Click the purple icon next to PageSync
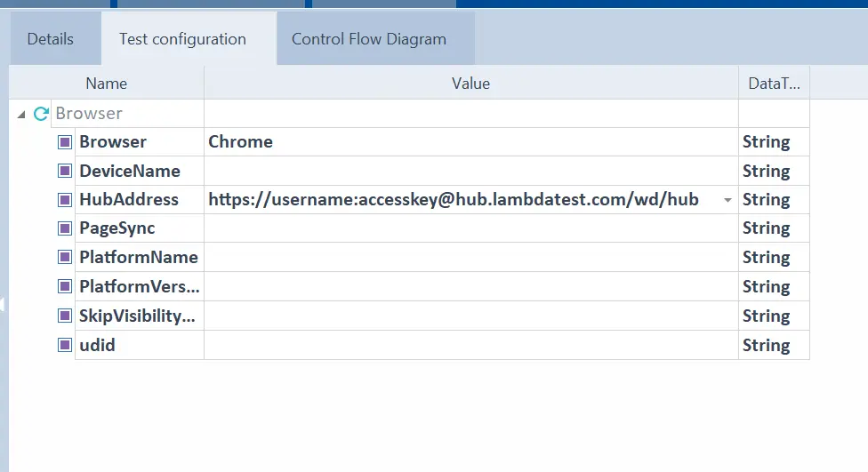This screenshot has height=472, width=868. tap(65, 228)
